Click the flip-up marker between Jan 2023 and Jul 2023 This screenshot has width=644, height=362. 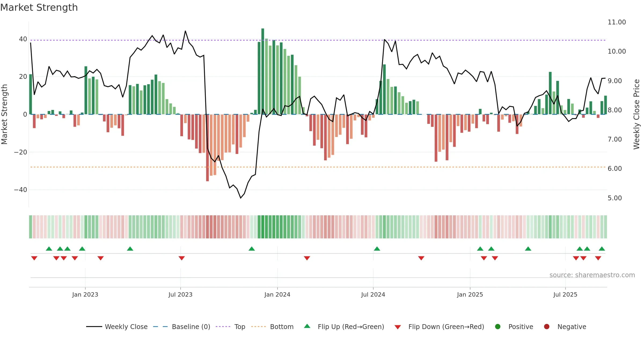coord(130,249)
